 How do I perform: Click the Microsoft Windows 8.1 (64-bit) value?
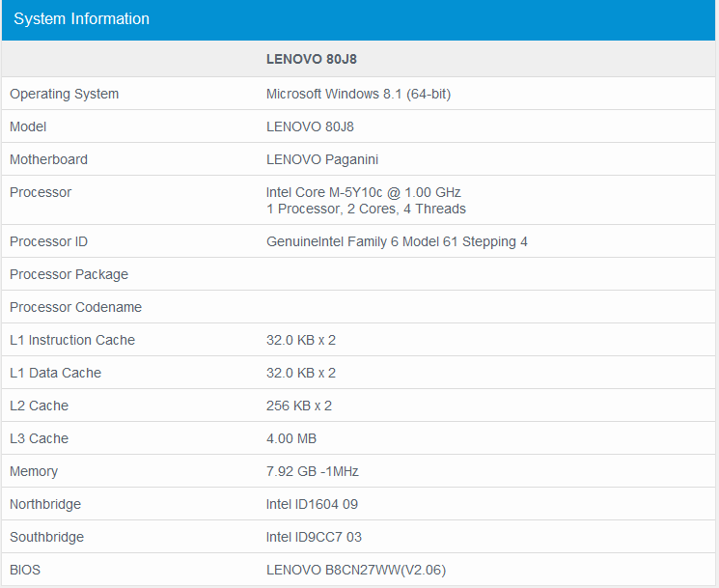358,94
